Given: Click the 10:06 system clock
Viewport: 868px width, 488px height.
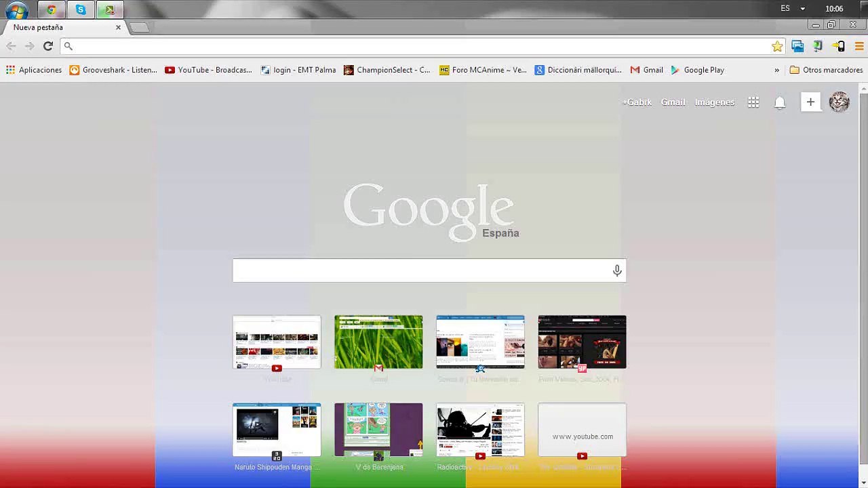Looking at the screenshot, I should [x=834, y=9].
